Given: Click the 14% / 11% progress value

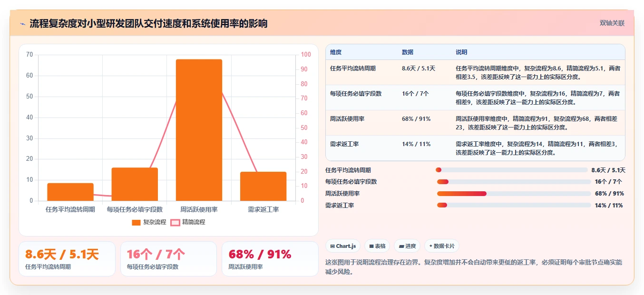Looking at the screenshot, I should click(609, 206).
